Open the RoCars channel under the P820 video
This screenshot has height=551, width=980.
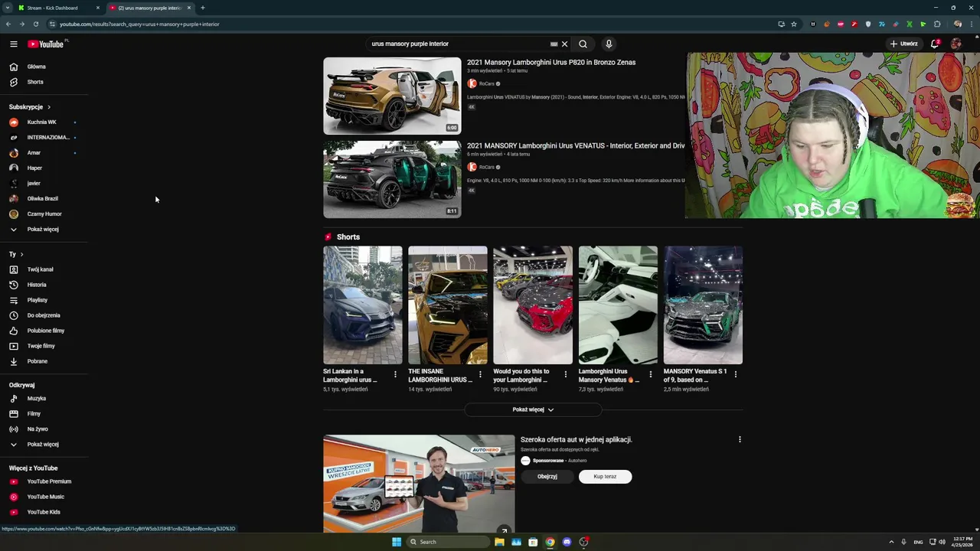click(487, 83)
